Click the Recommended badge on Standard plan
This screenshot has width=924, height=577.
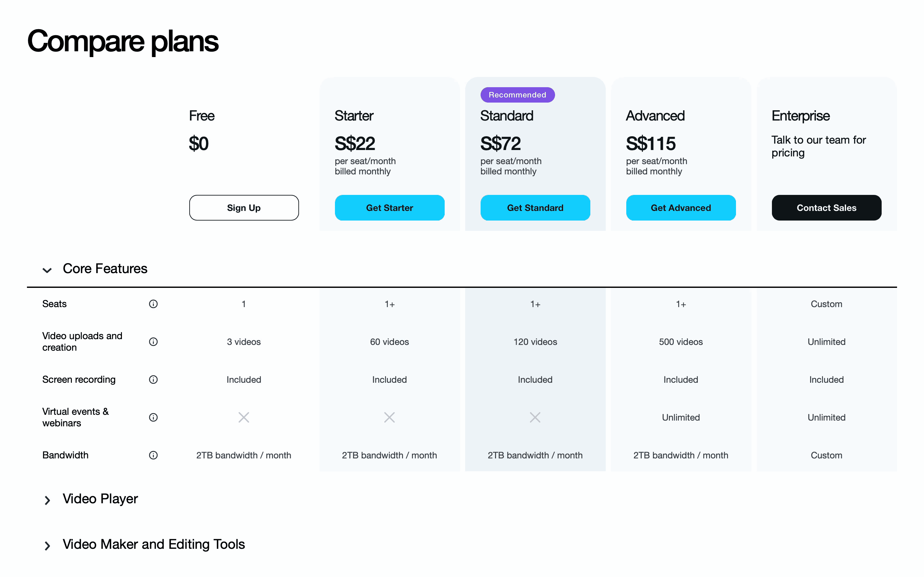click(x=518, y=95)
